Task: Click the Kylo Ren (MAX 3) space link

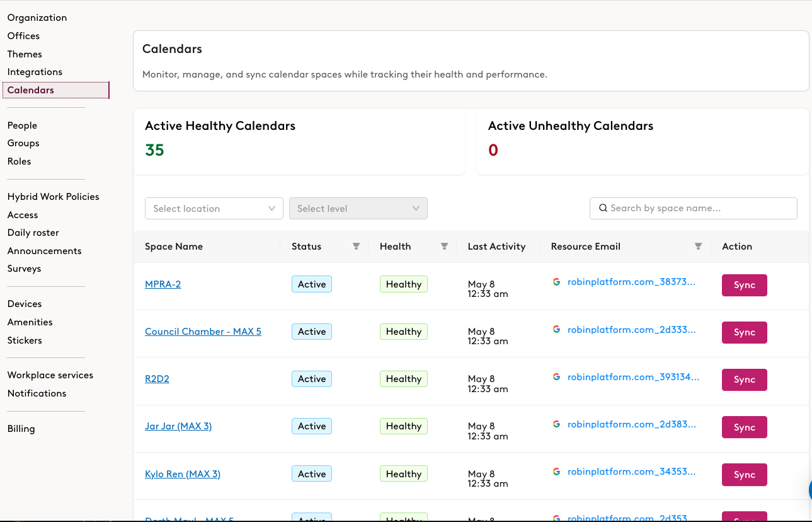Action: [183, 474]
